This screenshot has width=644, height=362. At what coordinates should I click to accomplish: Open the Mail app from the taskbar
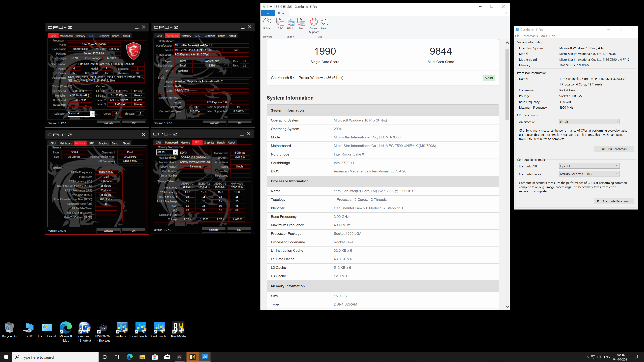coord(167,357)
